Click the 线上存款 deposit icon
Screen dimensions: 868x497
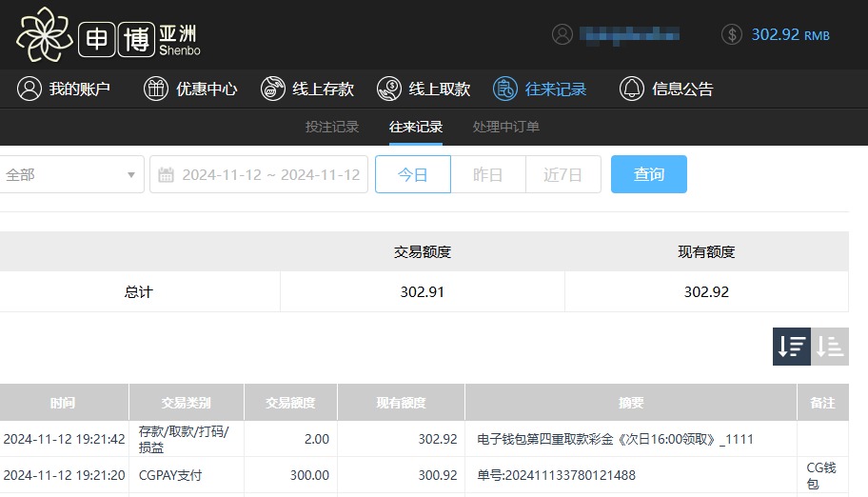coord(273,89)
